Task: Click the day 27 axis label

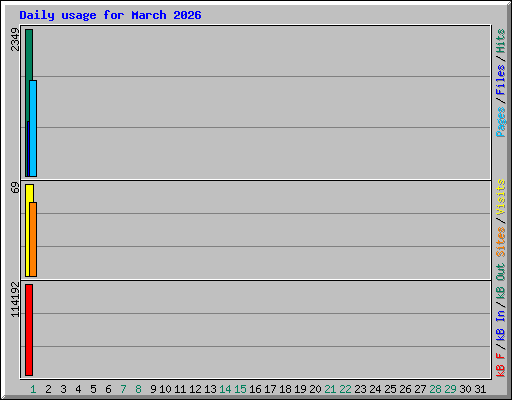Action: (420, 389)
